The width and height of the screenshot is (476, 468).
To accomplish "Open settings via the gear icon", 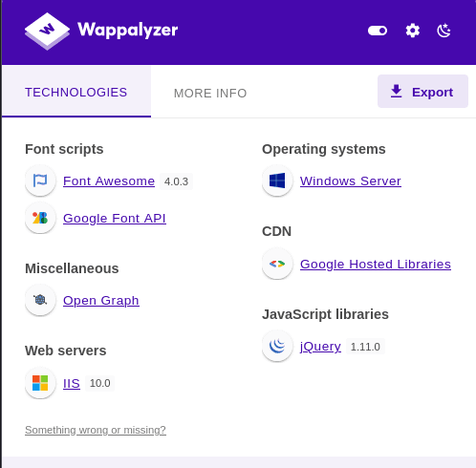I will tap(413, 31).
